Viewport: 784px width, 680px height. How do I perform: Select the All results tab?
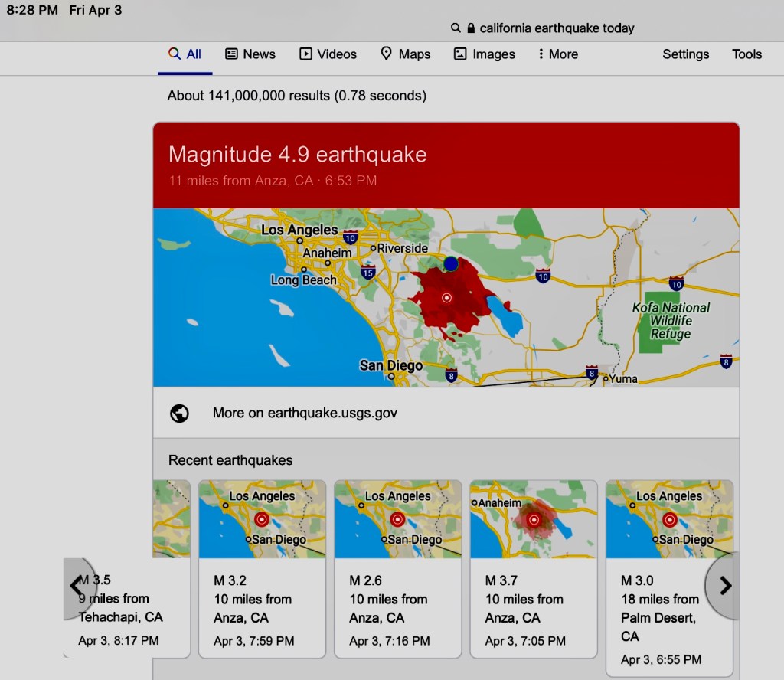pos(185,54)
